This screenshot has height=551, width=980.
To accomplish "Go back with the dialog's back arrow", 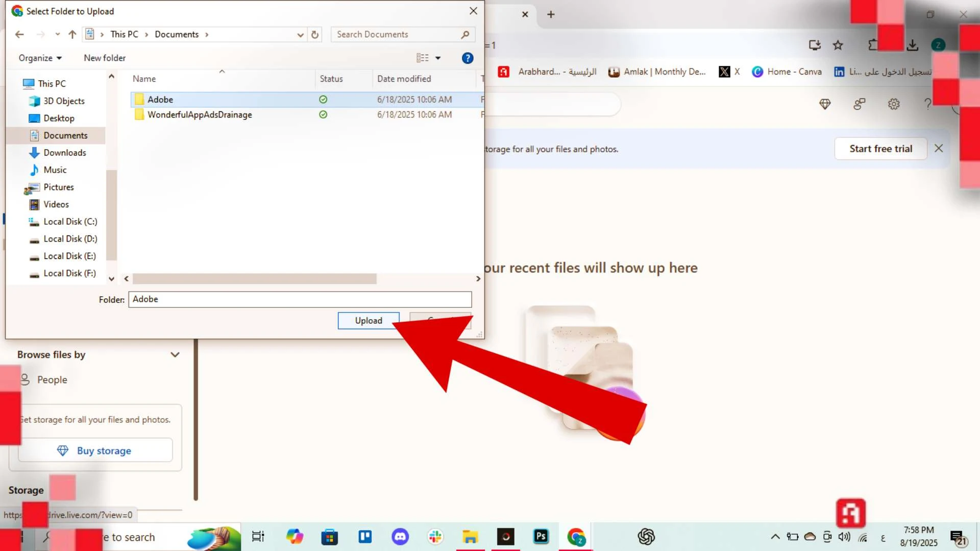I will coord(19,34).
